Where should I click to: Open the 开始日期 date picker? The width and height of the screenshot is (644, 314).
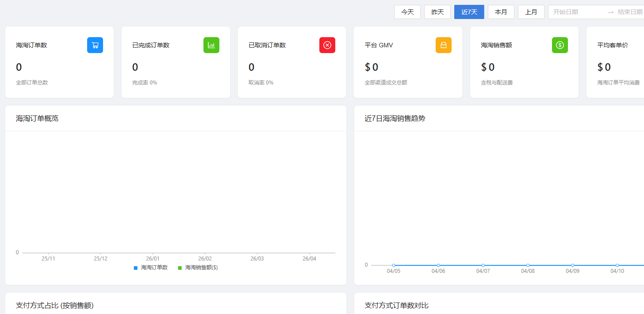coord(575,12)
